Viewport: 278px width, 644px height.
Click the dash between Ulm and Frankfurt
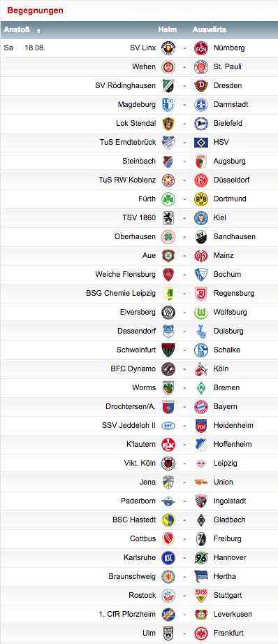(x=185, y=634)
